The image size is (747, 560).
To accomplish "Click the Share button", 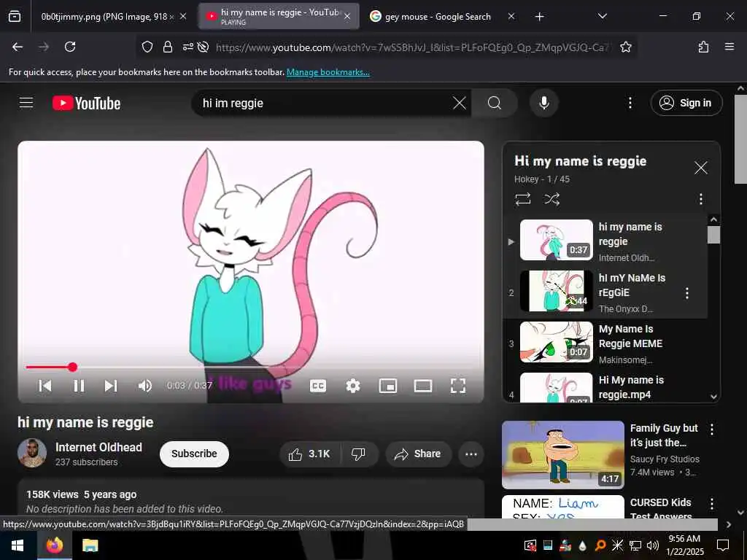I will (x=418, y=454).
